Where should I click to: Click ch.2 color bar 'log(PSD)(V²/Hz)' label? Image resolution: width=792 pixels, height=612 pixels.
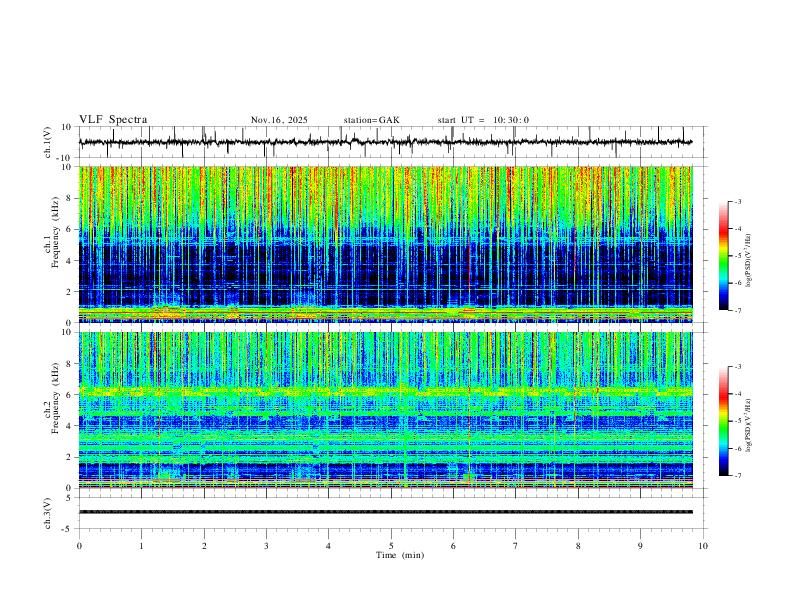point(749,425)
